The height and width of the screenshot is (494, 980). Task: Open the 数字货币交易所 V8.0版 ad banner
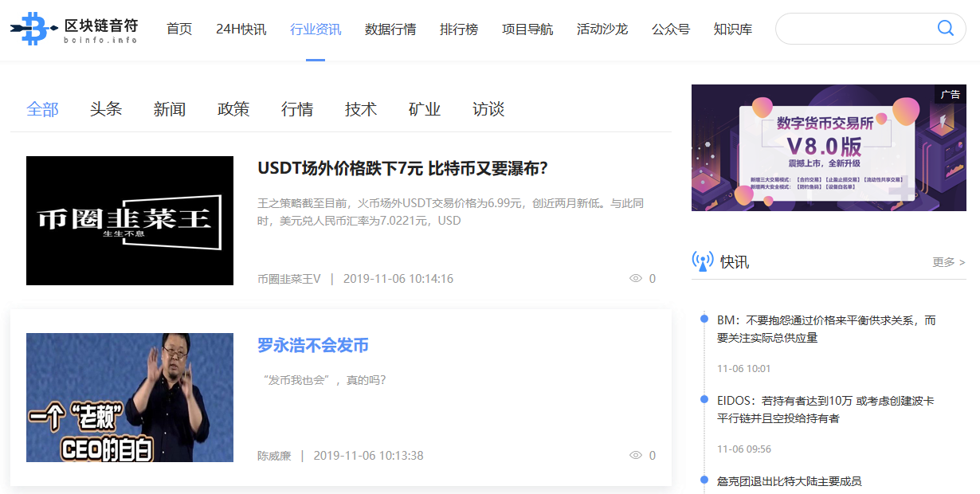coord(829,148)
